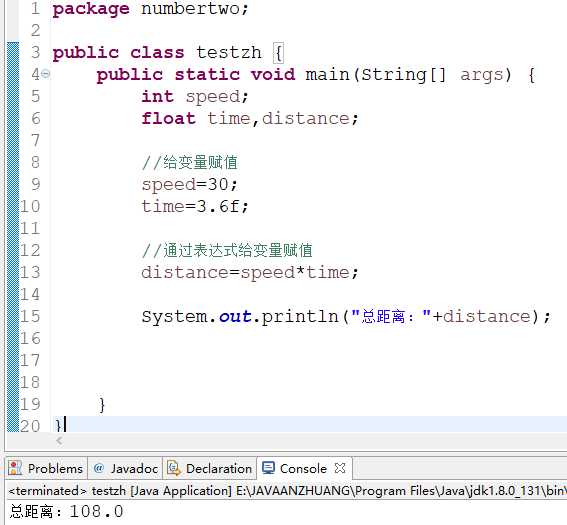Click the closing brace on line 19

click(x=102, y=405)
